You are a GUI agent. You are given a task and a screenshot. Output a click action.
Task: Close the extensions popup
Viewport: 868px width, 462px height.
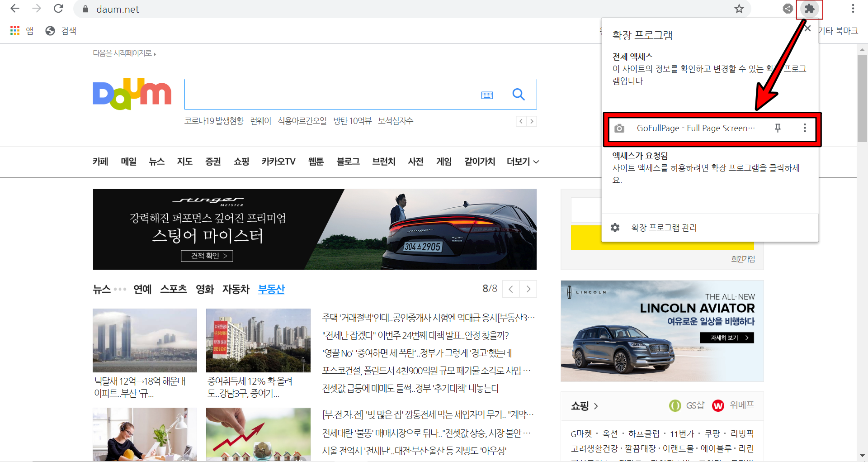[808, 29]
